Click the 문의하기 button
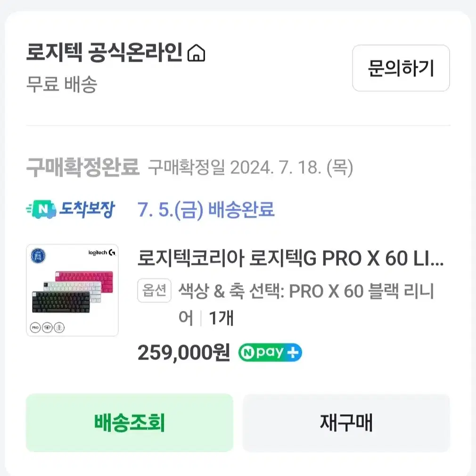This screenshot has height=476, width=476. (401, 68)
